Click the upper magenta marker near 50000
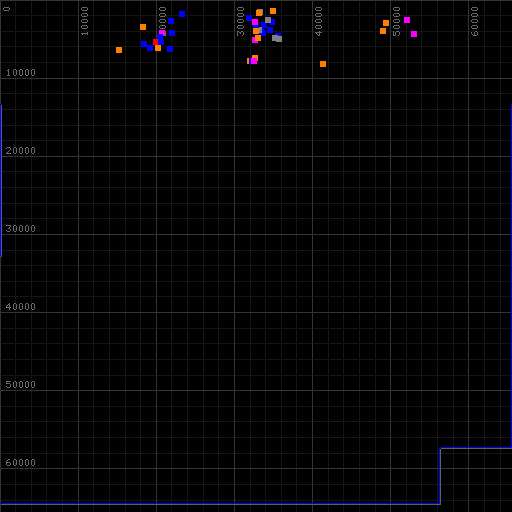Viewport: 512px width, 512px height. (x=407, y=20)
